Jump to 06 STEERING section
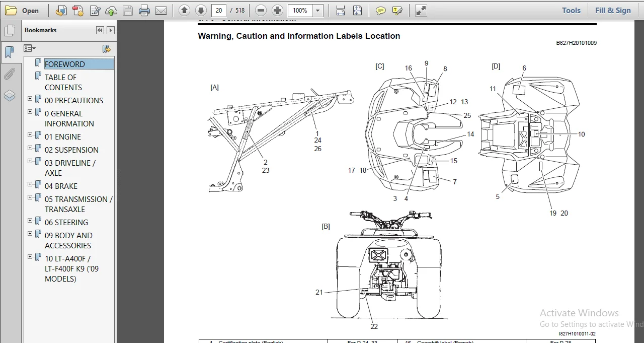The height and width of the screenshot is (343, 644). (66, 222)
